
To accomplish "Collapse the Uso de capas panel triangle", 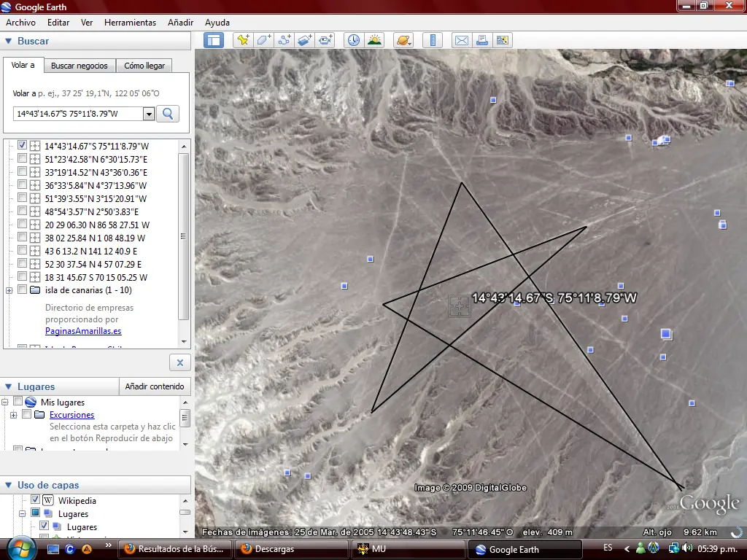I will [x=9, y=485].
